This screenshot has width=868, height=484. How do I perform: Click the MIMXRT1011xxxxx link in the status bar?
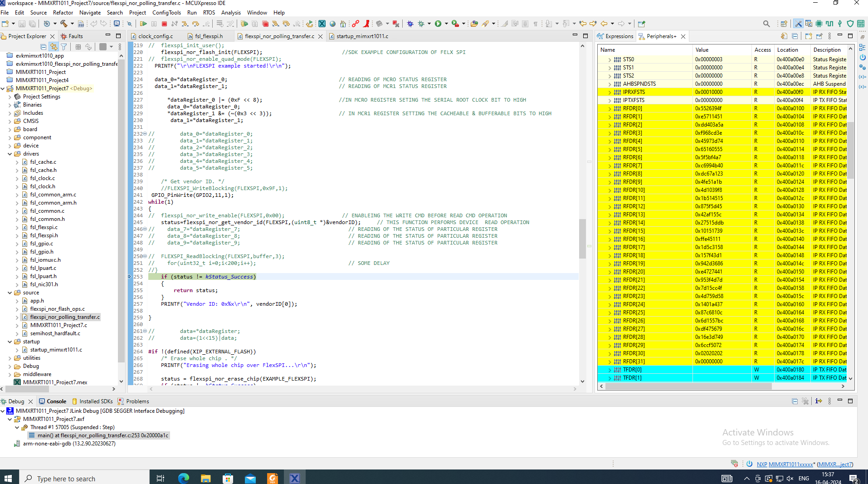click(x=790, y=464)
